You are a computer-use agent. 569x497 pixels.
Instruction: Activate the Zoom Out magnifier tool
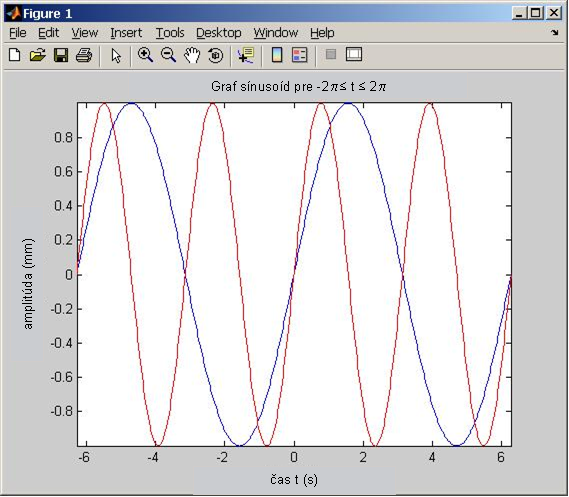point(168,55)
